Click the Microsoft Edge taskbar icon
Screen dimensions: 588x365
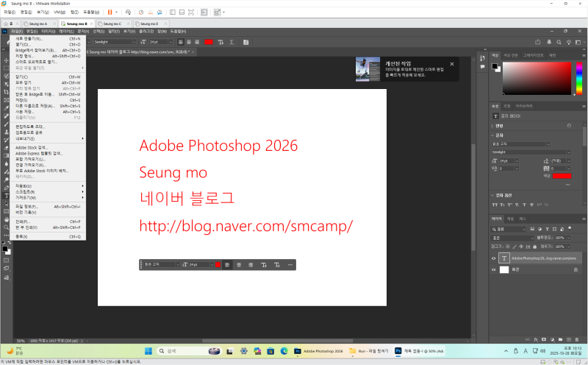(x=284, y=351)
